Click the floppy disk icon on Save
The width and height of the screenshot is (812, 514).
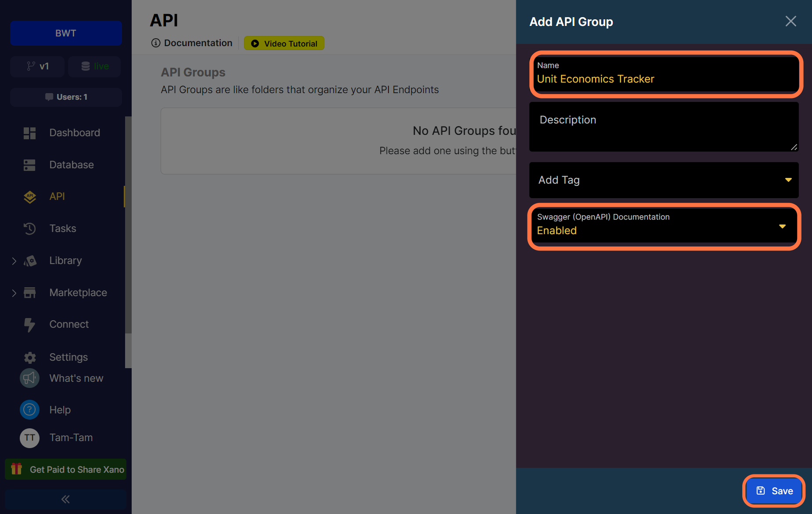761,491
